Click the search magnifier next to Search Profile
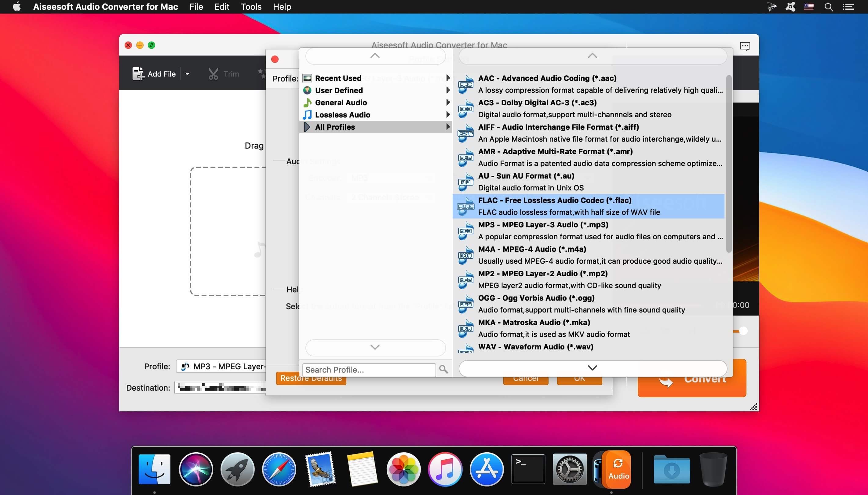This screenshot has width=868, height=495. tap(443, 369)
